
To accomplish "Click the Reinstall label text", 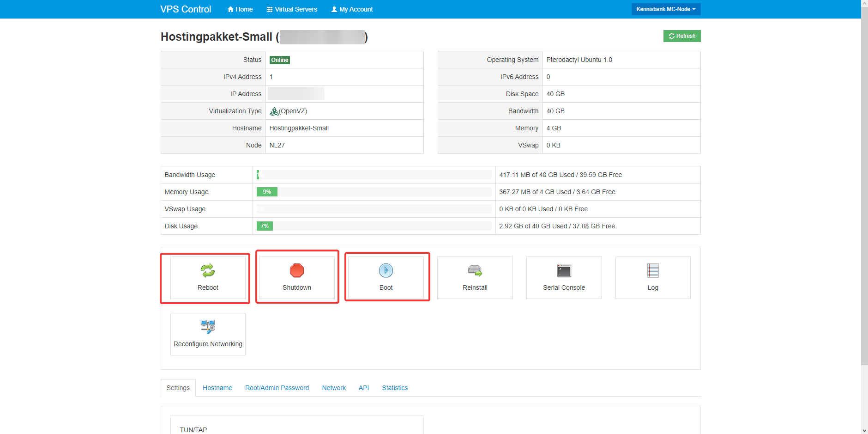I will point(475,287).
